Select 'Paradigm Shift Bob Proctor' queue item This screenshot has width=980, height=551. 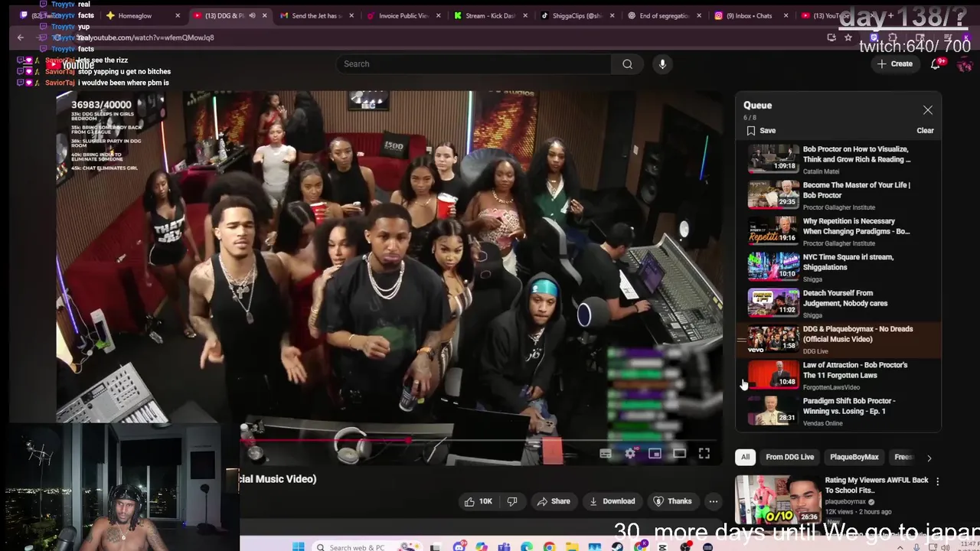[x=838, y=411]
